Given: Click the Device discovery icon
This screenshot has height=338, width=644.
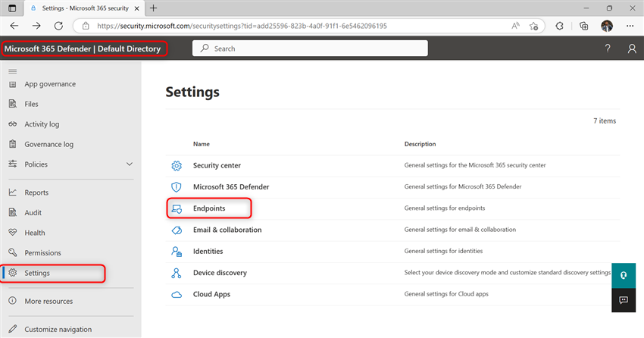Looking at the screenshot, I should tap(177, 273).
